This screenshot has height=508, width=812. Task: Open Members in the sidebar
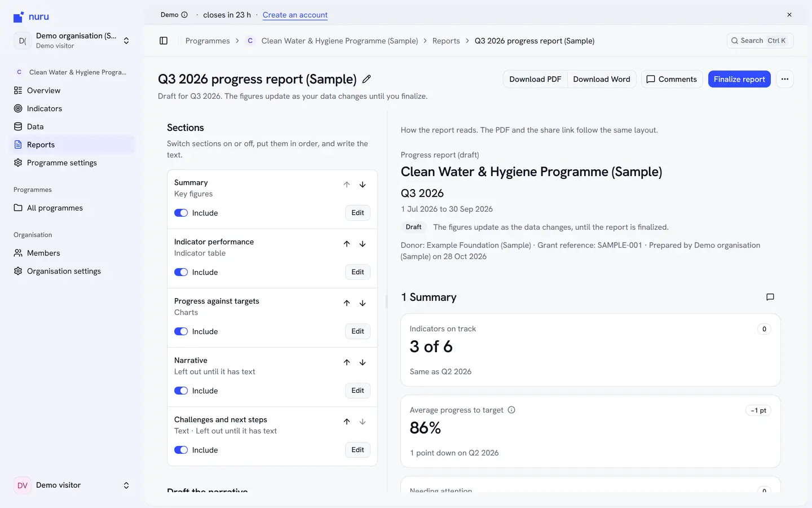point(72,253)
